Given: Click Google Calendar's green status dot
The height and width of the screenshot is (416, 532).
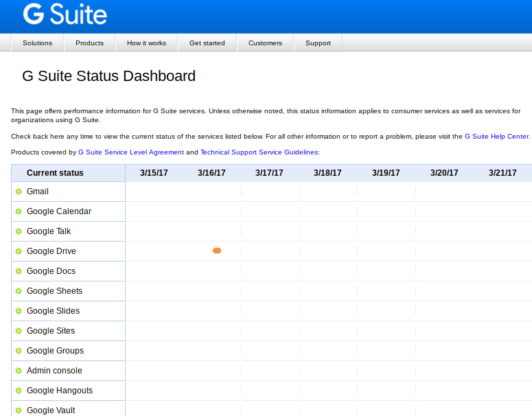Looking at the screenshot, I should [x=19, y=211].
